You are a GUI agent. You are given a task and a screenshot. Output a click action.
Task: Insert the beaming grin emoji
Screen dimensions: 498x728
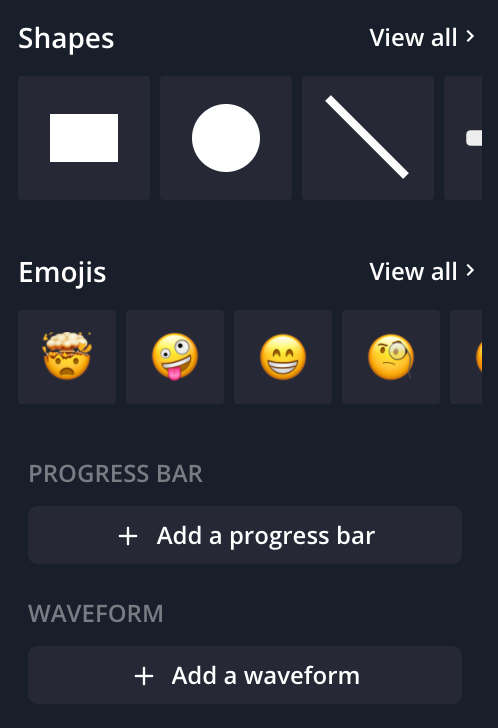click(283, 357)
